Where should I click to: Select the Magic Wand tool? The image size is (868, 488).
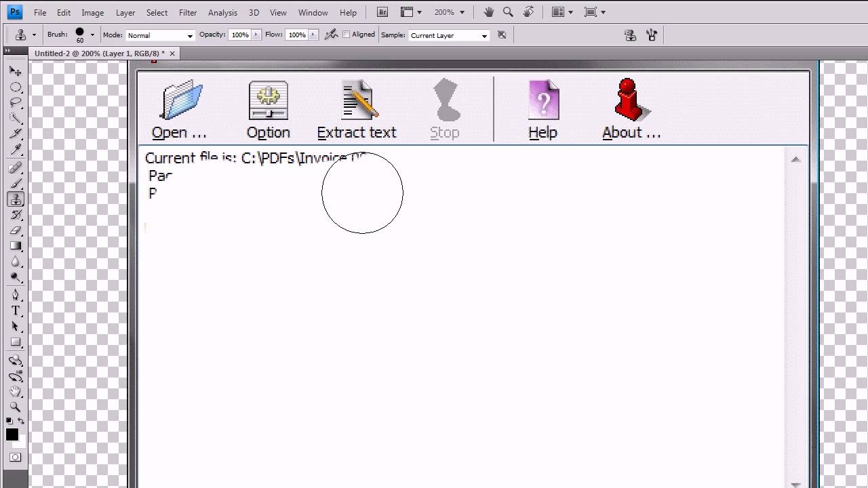(15, 119)
